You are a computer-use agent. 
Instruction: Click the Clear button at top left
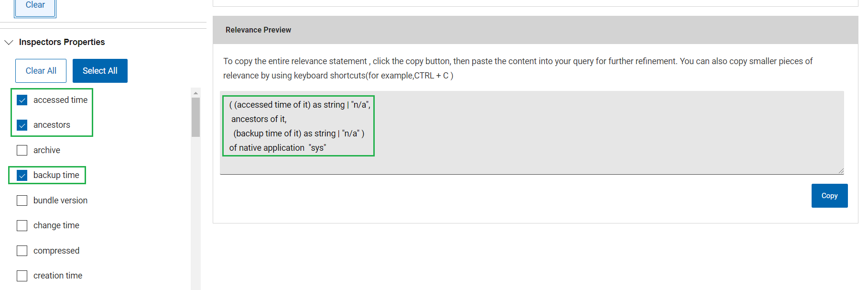(35, 6)
